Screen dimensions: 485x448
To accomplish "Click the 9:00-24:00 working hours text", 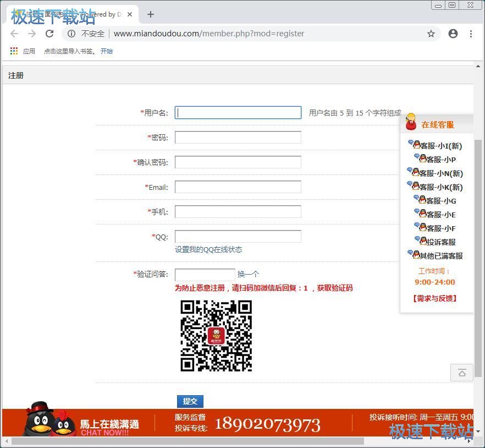I will [435, 282].
